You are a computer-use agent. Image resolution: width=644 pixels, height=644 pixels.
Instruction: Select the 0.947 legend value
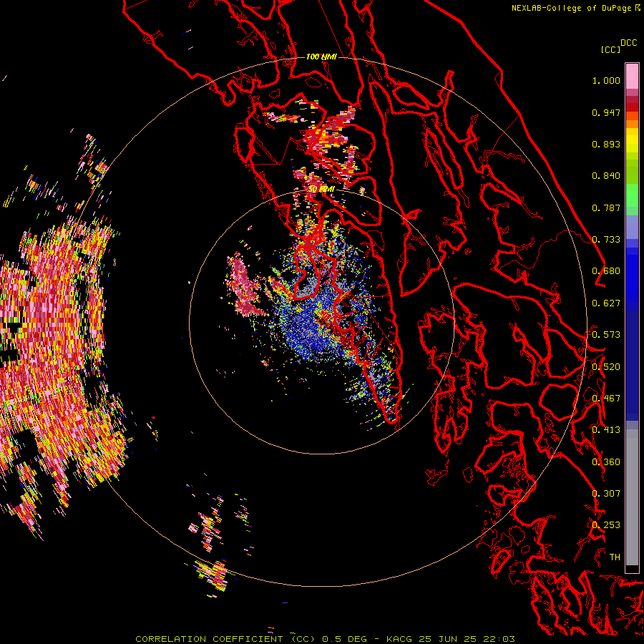tap(606, 112)
